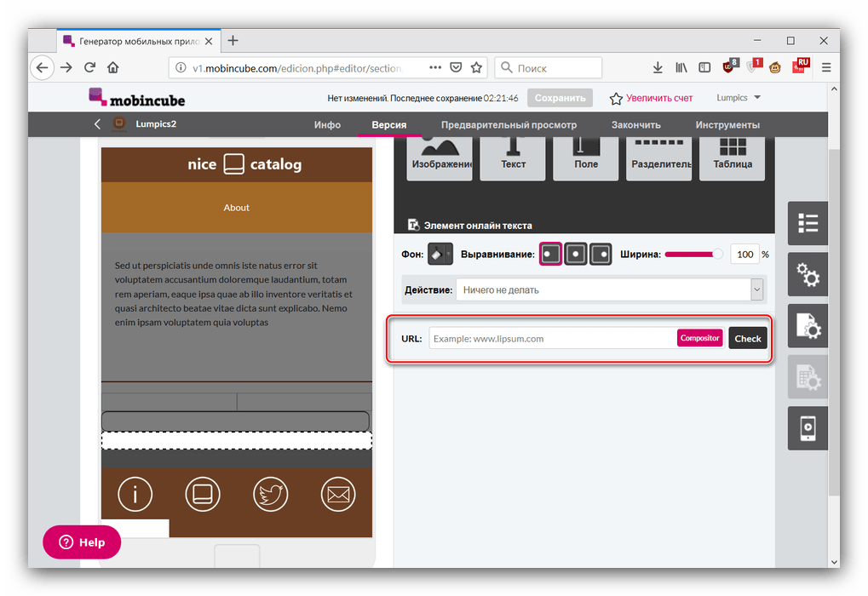Select right alignment option
Image resolution: width=868 pixels, height=596 pixels.
coord(601,254)
